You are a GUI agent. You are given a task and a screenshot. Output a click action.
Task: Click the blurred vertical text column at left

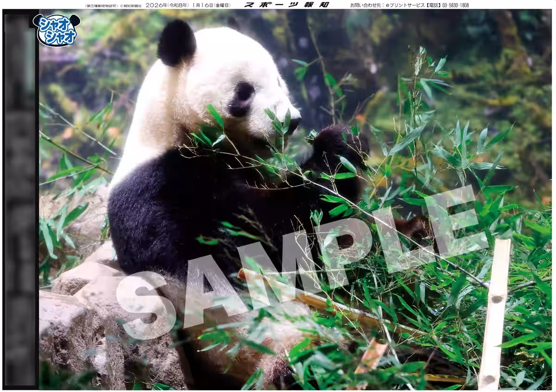click(20, 199)
